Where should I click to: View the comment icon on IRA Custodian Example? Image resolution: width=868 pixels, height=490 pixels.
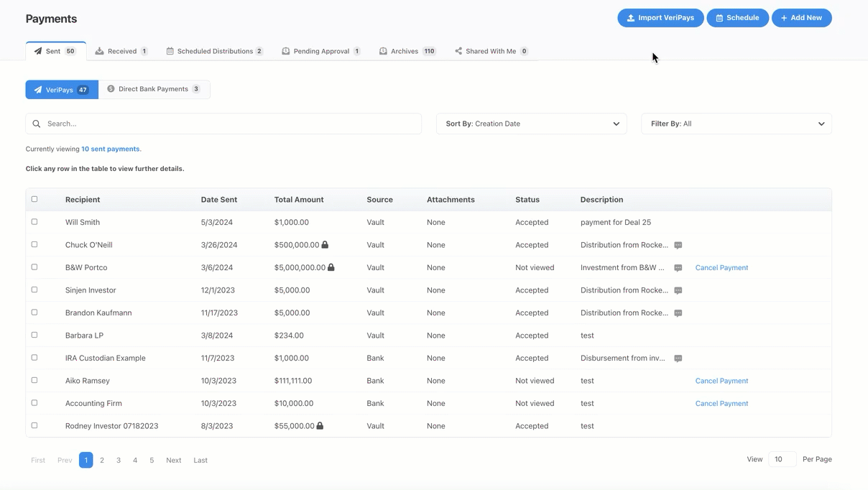[678, 359]
